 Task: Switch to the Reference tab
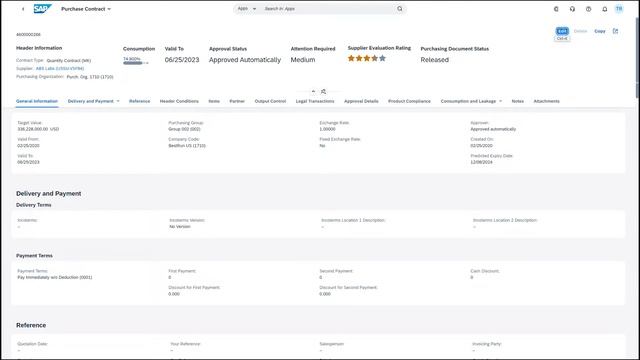(140, 101)
